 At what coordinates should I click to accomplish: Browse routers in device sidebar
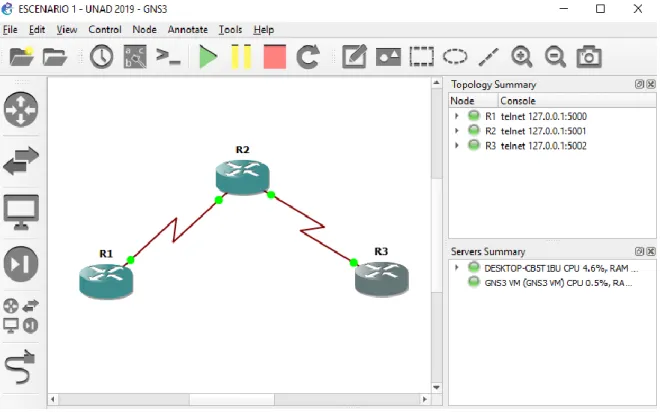pos(21,109)
